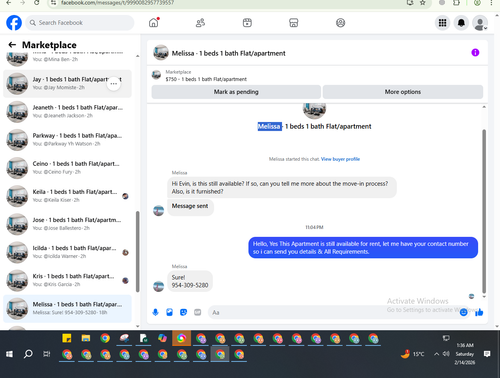Go to the Home feed icon
This screenshot has width=500, height=378.
154,23
